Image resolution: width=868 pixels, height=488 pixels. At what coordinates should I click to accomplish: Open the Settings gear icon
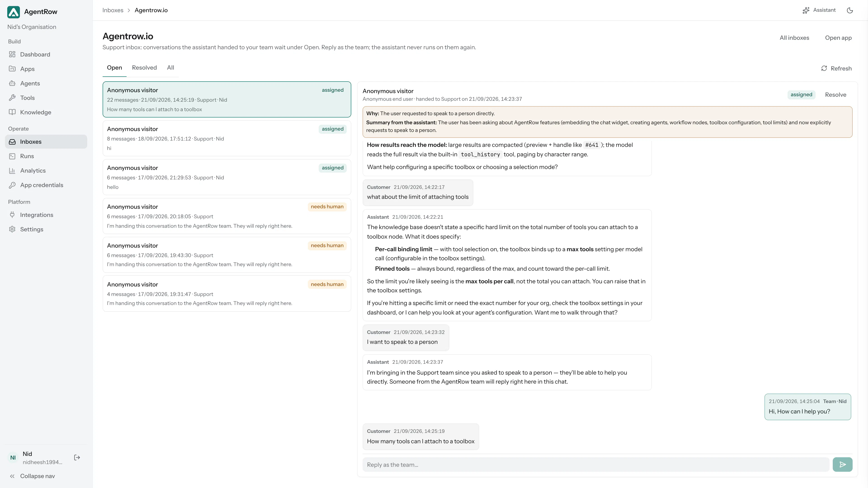[12, 229]
